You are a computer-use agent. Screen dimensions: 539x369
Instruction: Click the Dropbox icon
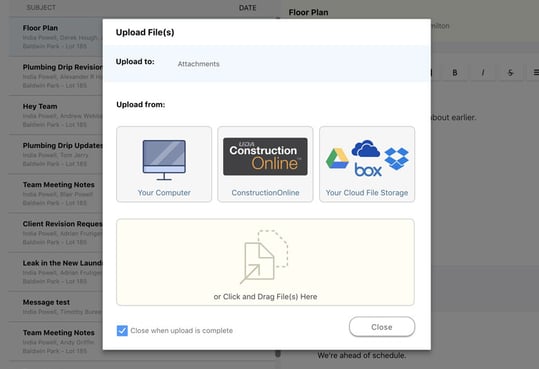coord(396,159)
